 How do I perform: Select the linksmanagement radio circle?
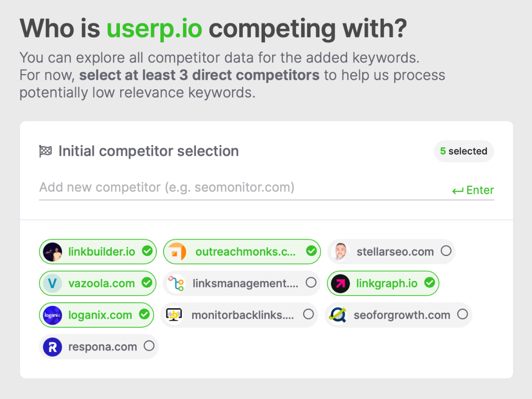(x=311, y=282)
